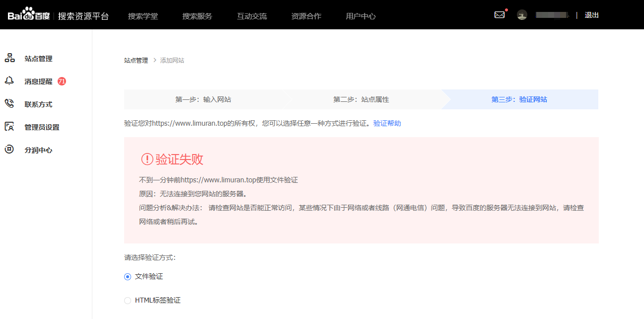Select the HTML标签验证 radio button
Screen dimensions: 644x319
(128, 301)
